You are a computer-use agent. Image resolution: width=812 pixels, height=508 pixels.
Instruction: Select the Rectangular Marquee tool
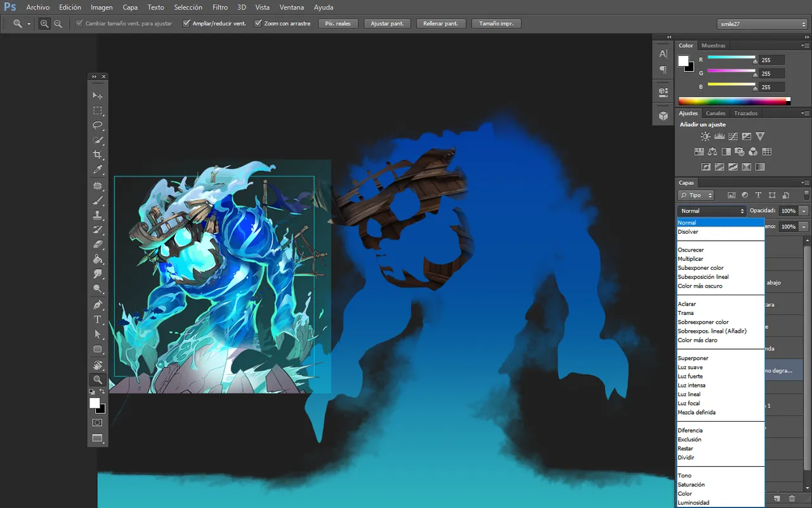(x=98, y=110)
